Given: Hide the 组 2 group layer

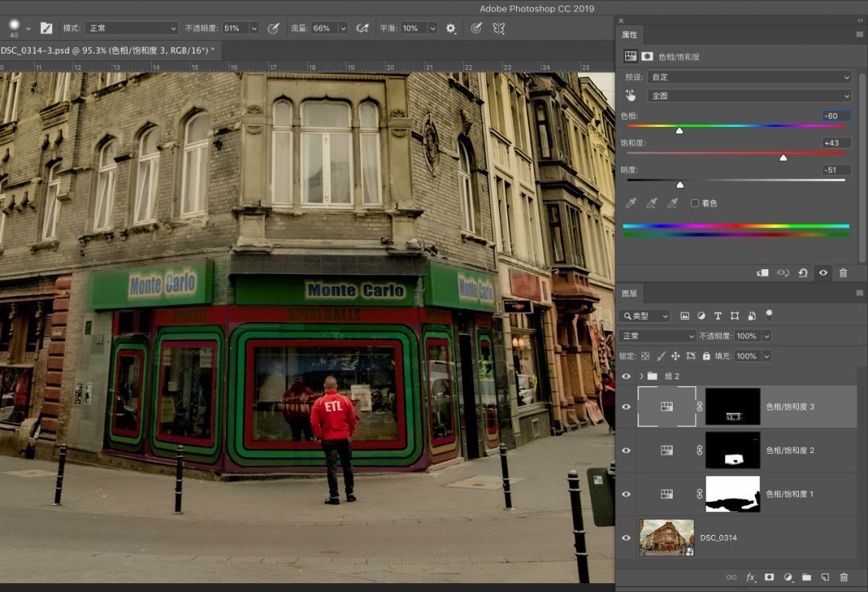Looking at the screenshot, I should coord(626,376).
